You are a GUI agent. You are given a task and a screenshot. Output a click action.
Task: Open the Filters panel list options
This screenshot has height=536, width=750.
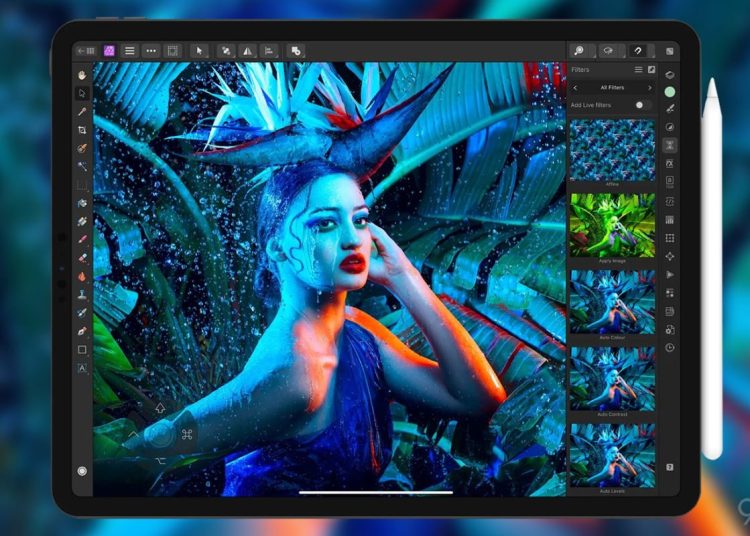pyautogui.click(x=638, y=70)
